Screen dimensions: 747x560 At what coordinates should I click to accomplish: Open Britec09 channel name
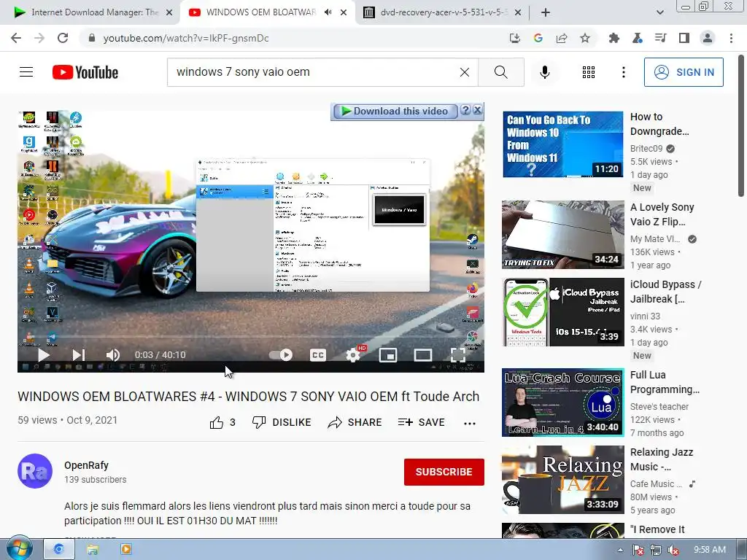click(x=646, y=149)
